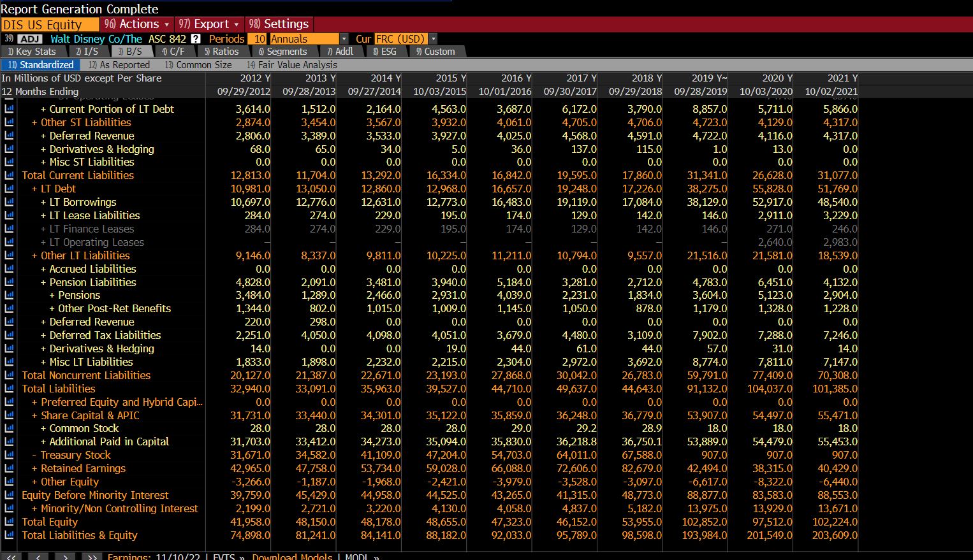This screenshot has height=560, width=973.
Task: Click the chart icon beside Total Equity
Action: (x=8, y=522)
